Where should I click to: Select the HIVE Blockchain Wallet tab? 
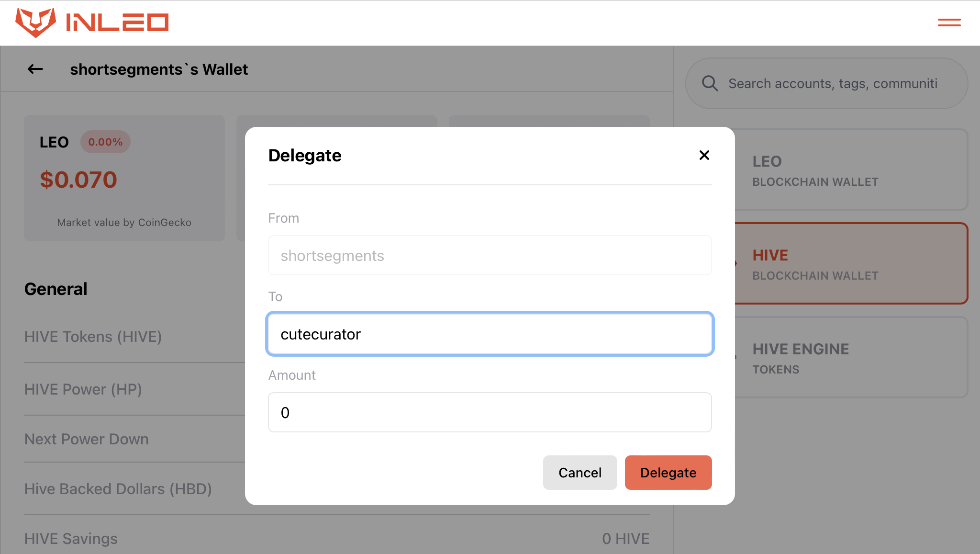pos(851,263)
